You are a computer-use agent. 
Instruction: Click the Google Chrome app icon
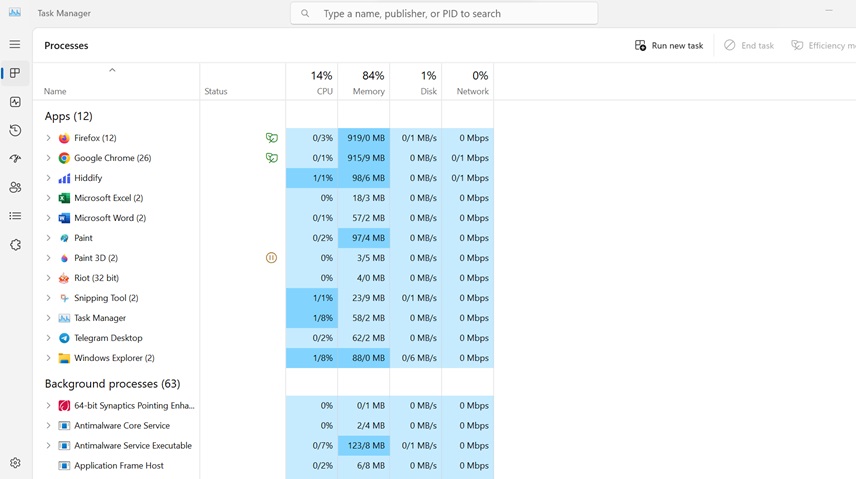coord(64,158)
